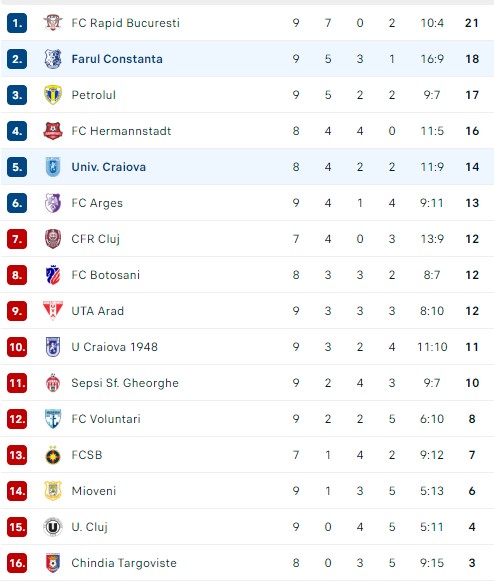Image resolution: width=494 pixels, height=586 pixels.
Task: Open the FC Arges team link
Action: point(97,203)
